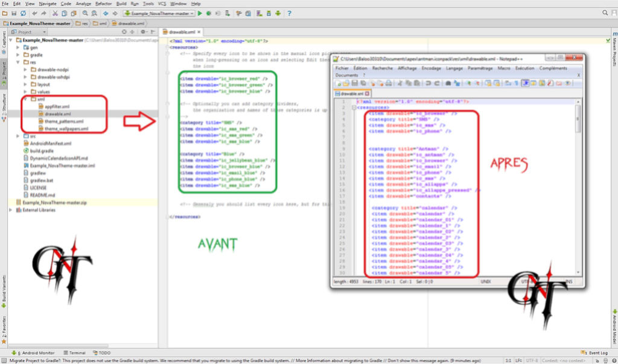Open the Build menu in Android Studio
This screenshot has height=364, width=618.
coord(121,4)
